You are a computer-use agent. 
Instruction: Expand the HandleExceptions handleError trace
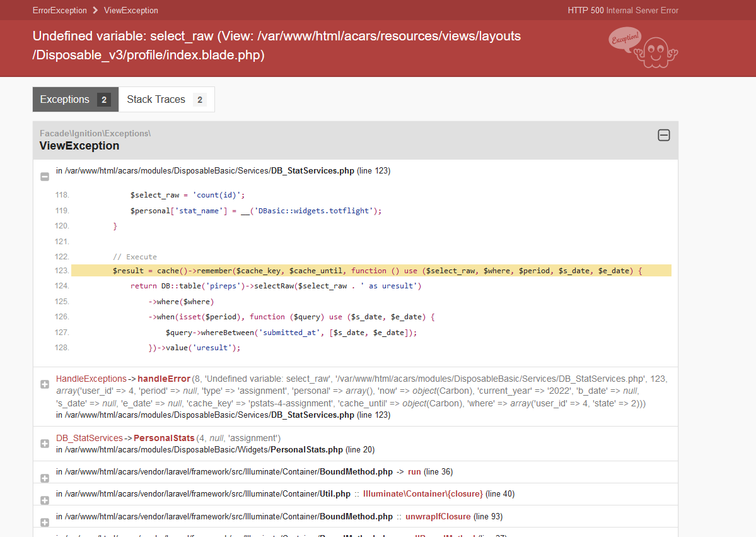coord(45,384)
